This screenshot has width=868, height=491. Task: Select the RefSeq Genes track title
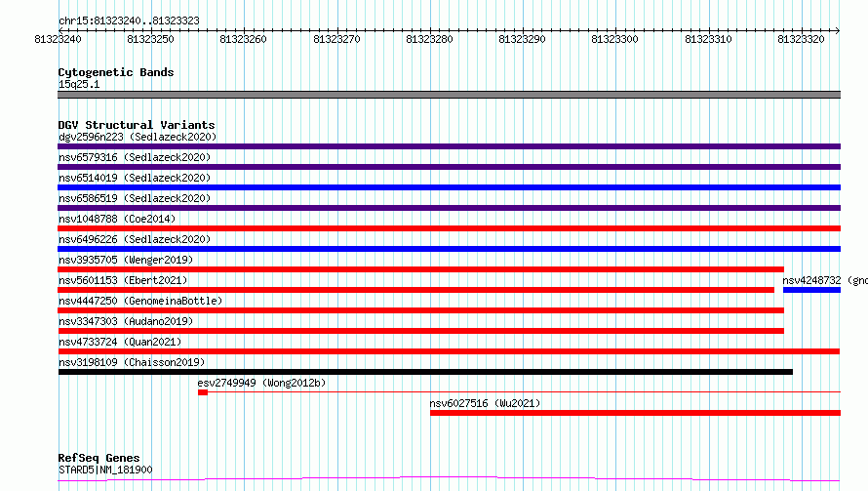point(99,458)
